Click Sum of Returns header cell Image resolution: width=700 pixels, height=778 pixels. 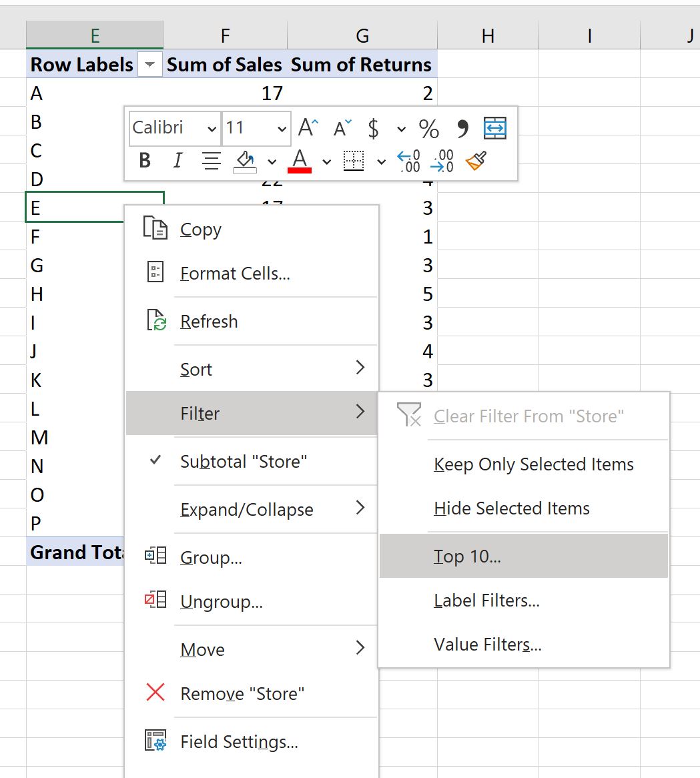coord(362,65)
